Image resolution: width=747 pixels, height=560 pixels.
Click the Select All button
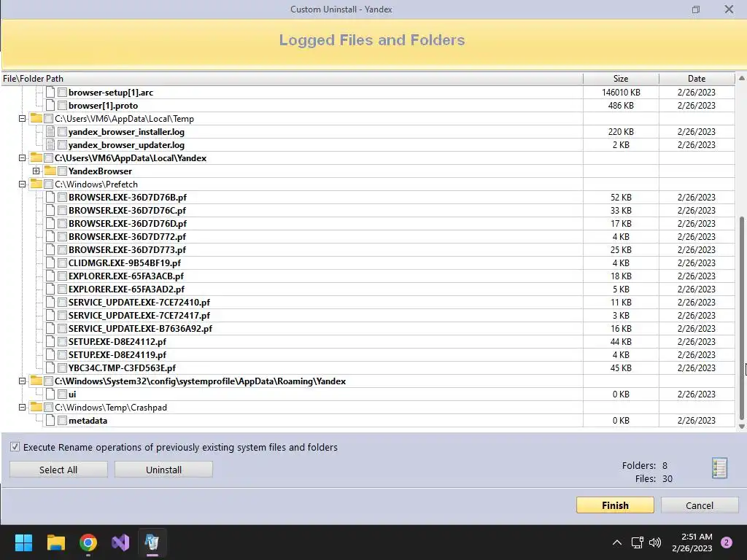(58, 470)
